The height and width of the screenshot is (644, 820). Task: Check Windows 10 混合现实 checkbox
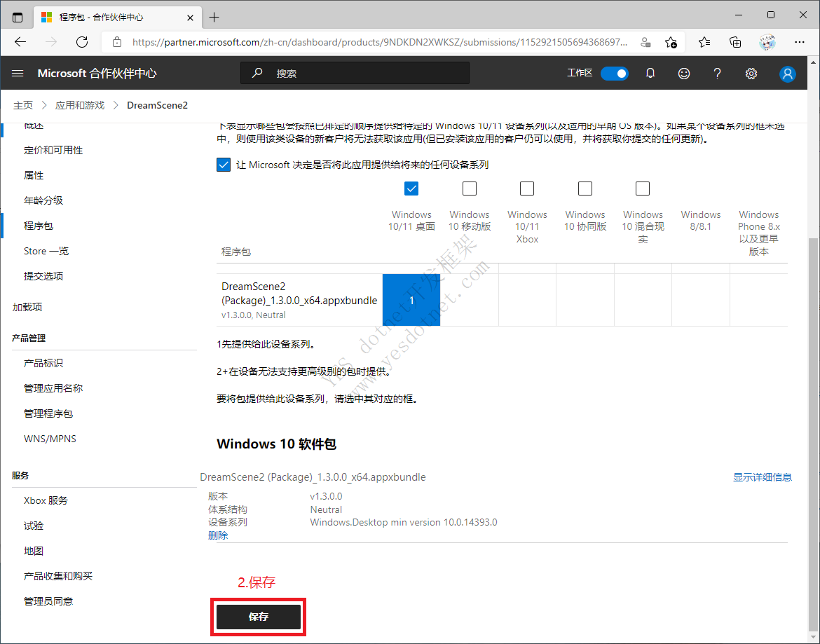pyautogui.click(x=643, y=189)
